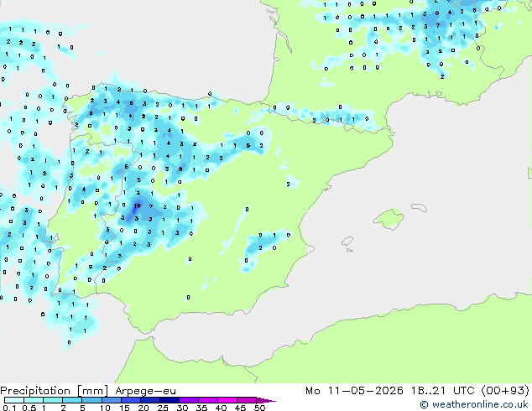
Task: Click the '30' legend scale label
Action: click(183, 408)
